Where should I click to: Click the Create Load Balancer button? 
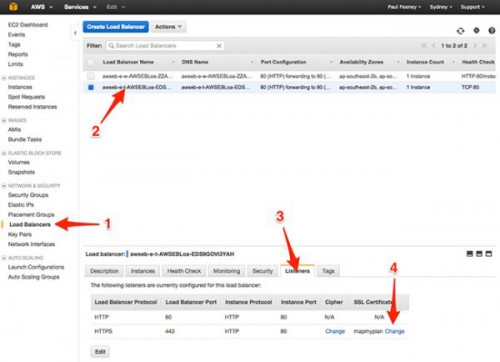[x=116, y=27]
